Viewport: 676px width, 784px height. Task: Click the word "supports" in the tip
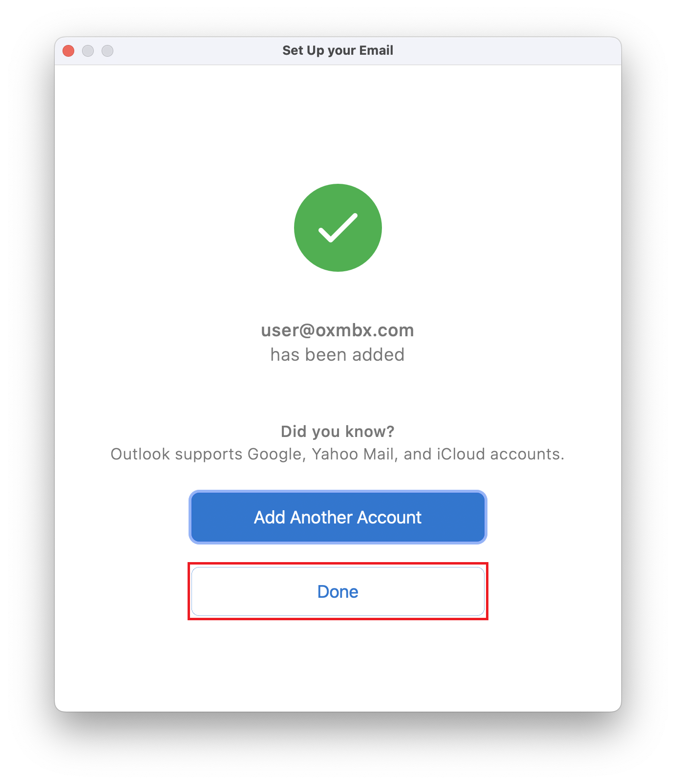[x=209, y=454]
